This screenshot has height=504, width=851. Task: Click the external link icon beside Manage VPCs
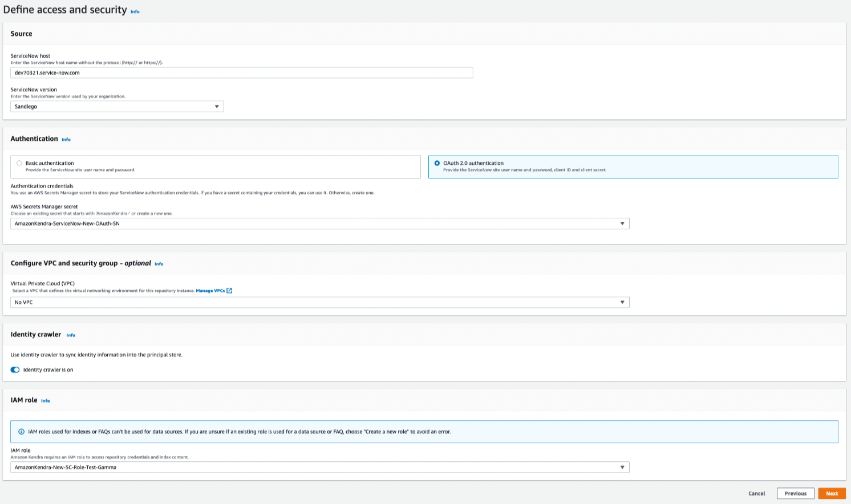pyautogui.click(x=229, y=291)
